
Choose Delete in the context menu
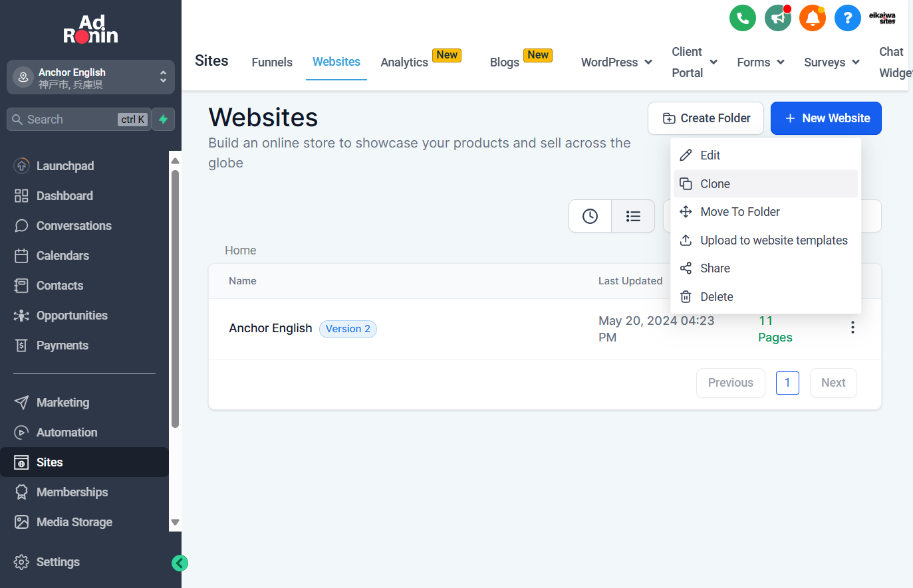(x=766, y=297)
